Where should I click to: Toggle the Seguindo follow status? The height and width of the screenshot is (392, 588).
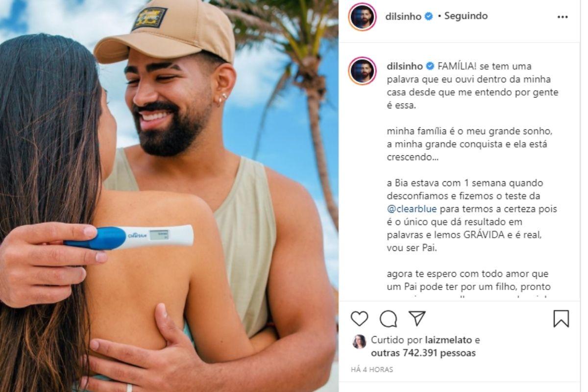466,16
